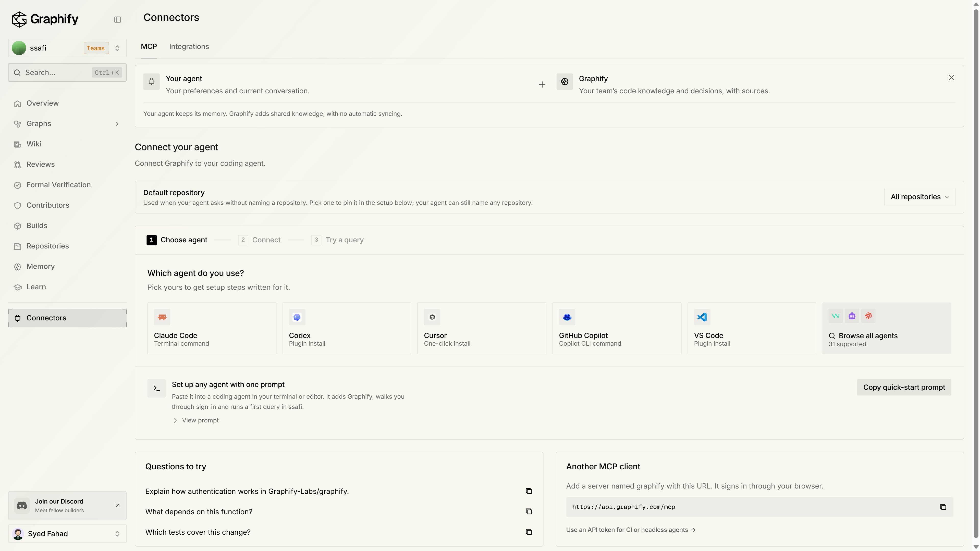Copy the quick-start prompt
Screen dimensions: 980x551
point(904,387)
